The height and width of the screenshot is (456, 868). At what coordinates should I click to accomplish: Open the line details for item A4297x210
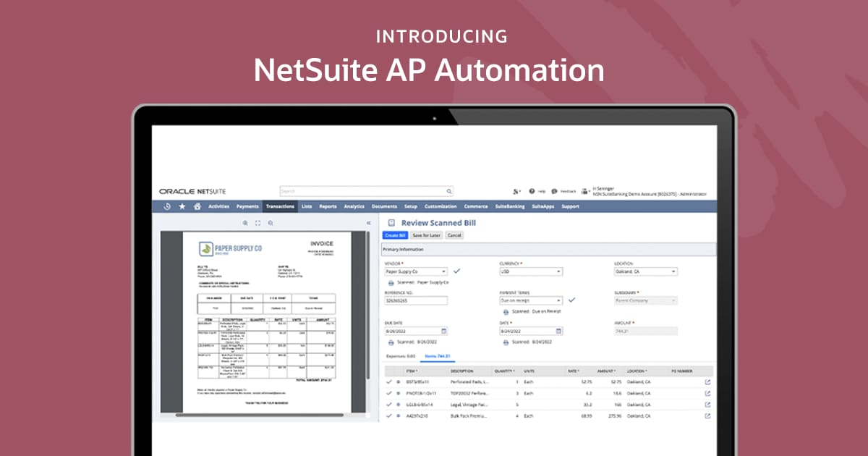pos(707,416)
